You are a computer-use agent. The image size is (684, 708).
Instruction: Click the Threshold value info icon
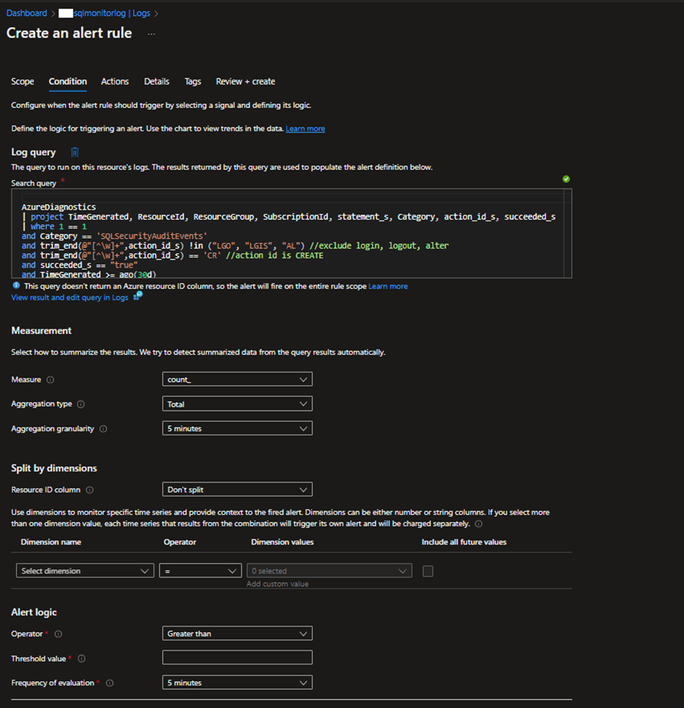(x=81, y=659)
